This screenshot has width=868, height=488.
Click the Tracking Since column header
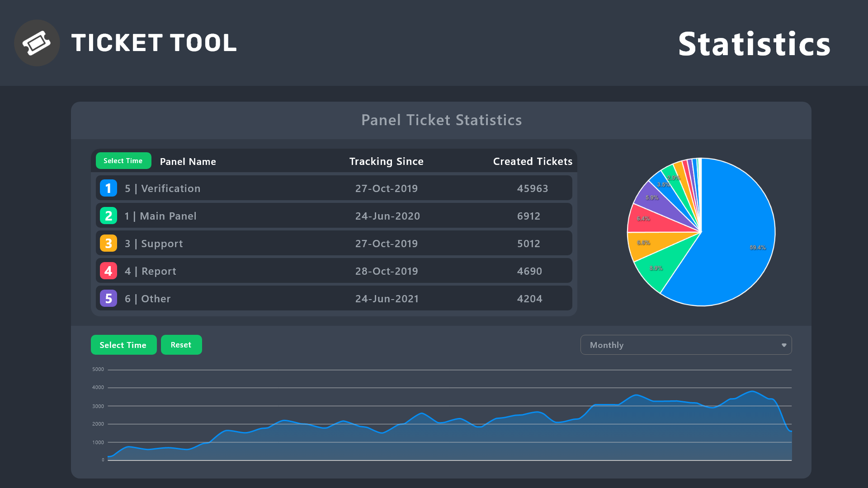(386, 161)
